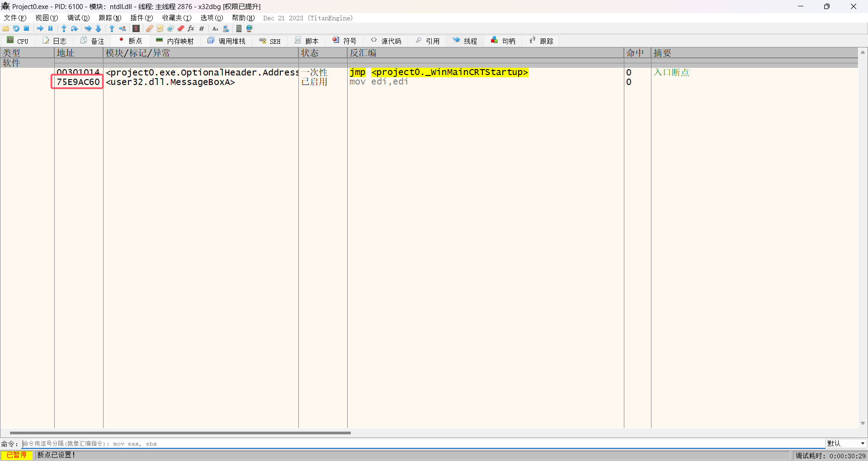This screenshot has height=461, width=868.
Task: Click the Step Over icon
Action: tap(75, 28)
